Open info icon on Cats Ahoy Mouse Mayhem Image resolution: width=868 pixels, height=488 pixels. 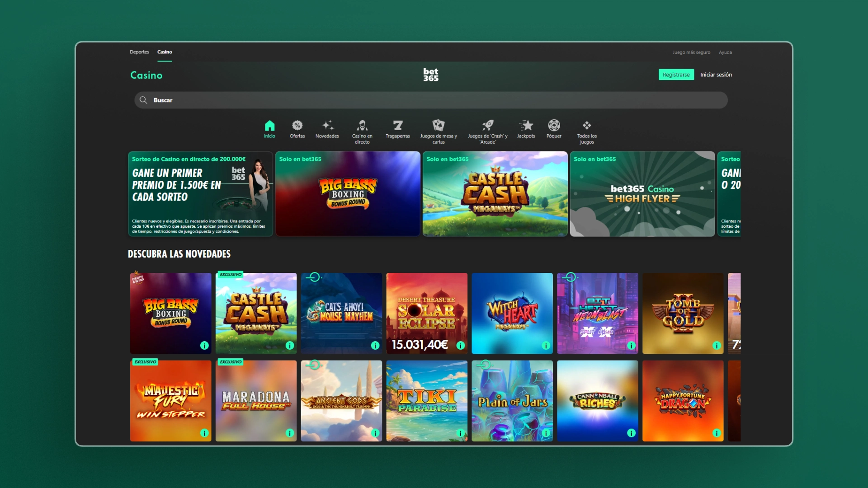pos(375,346)
